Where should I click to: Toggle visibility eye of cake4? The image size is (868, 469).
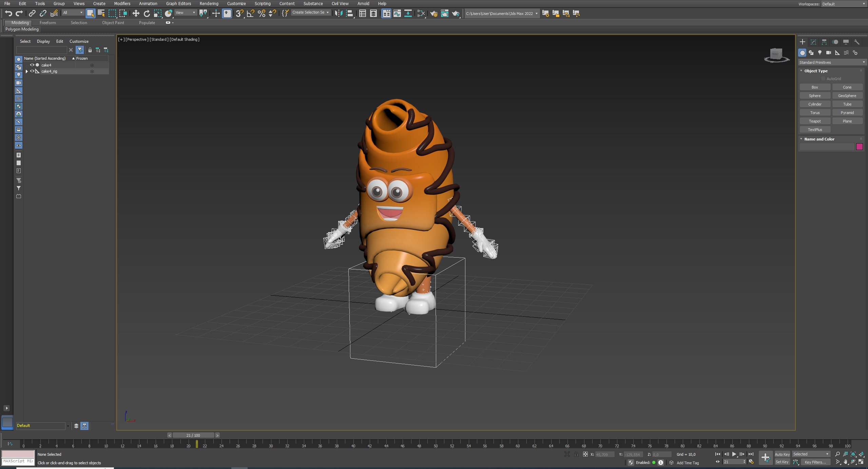32,65
